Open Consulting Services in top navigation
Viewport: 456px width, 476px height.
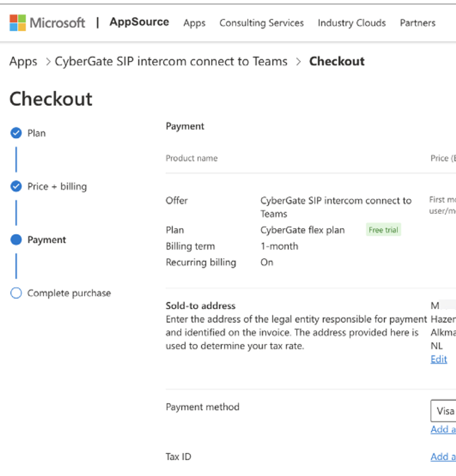tap(261, 23)
